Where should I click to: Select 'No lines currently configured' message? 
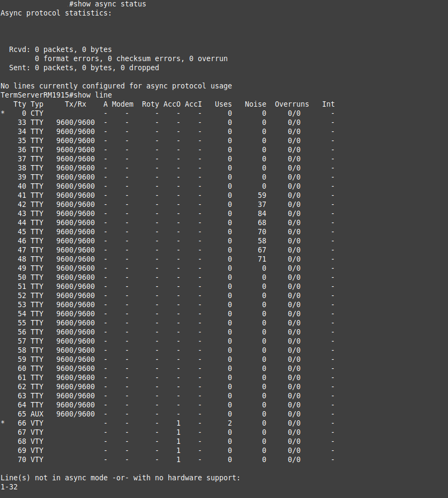click(x=116, y=86)
